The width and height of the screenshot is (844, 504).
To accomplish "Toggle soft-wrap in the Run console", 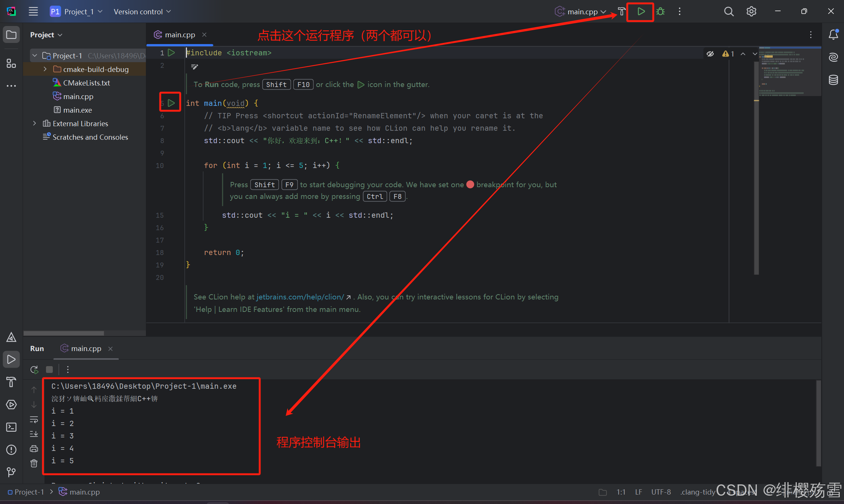I will point(34,420).
